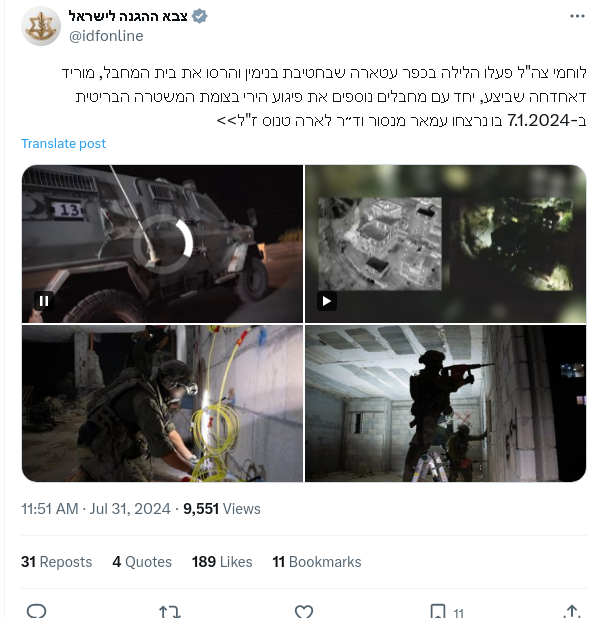This screenshot has width=601, height=618.
Task: Play the aerial thermal footage video
Action: tap(327, 301)
